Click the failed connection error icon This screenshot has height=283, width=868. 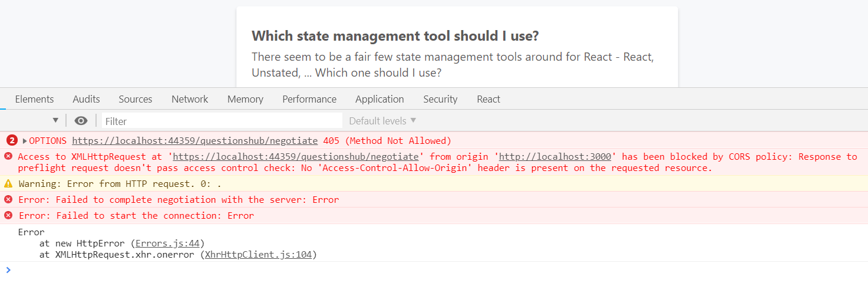(x=8, y=215)
